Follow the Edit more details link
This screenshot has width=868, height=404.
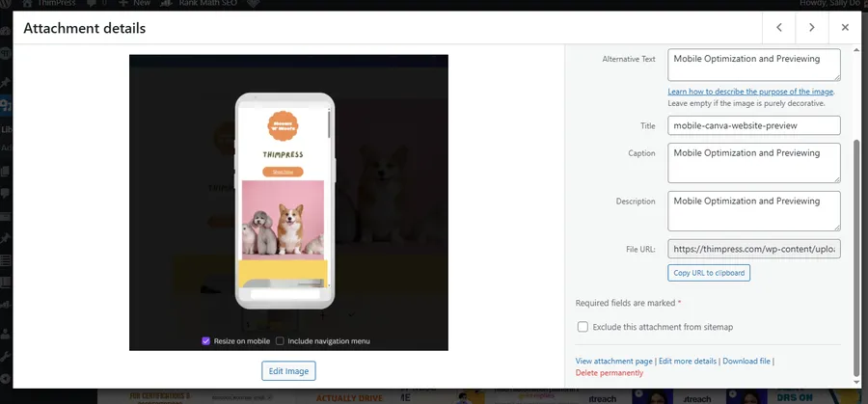(x=688, y=361)
